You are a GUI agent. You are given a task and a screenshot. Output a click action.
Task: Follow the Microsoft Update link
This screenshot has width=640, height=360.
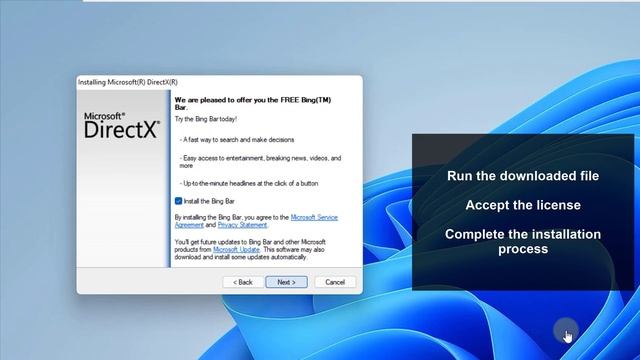coord(236,249)
